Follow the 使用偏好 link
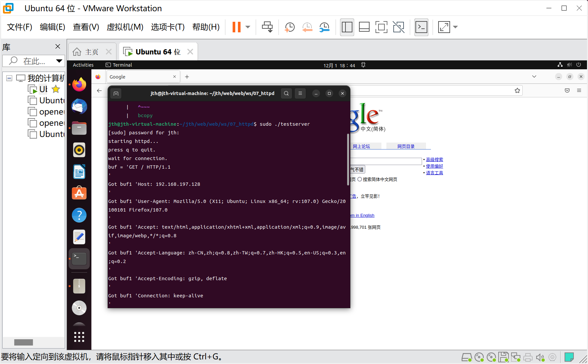This screenshot has width=588, height=364. tap(435, 166)
